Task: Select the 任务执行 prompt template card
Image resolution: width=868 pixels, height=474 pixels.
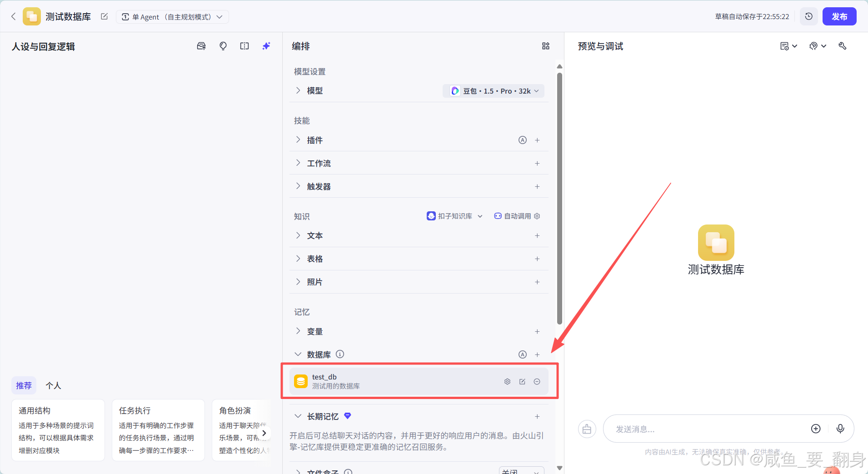Action: pos(158,430)
